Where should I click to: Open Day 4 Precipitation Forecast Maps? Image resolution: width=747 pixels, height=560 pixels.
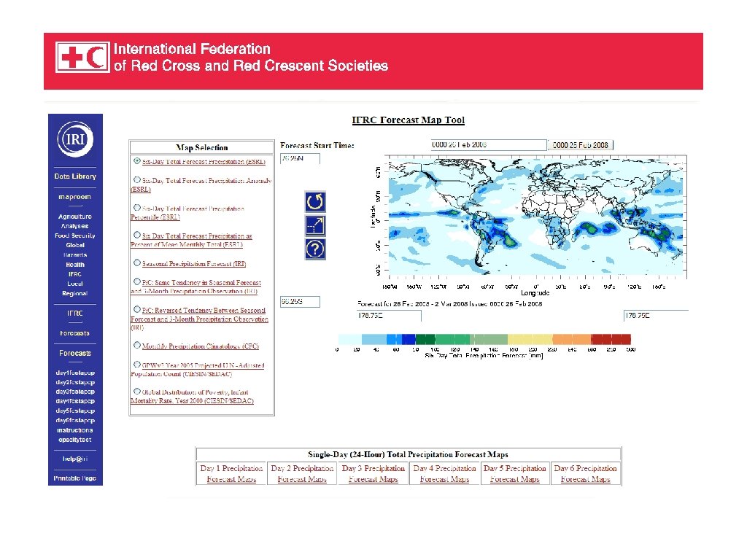tap(444, 474)
